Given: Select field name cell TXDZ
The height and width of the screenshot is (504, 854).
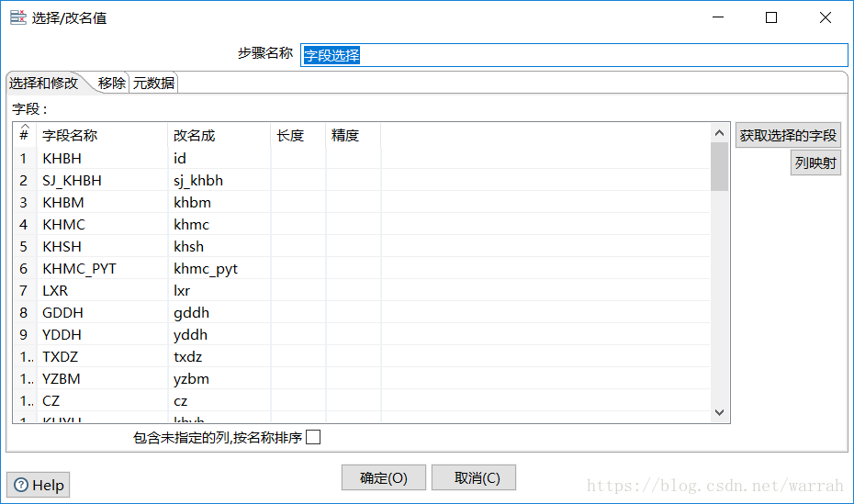Looking at the screenshot, I should pos(102,356).
